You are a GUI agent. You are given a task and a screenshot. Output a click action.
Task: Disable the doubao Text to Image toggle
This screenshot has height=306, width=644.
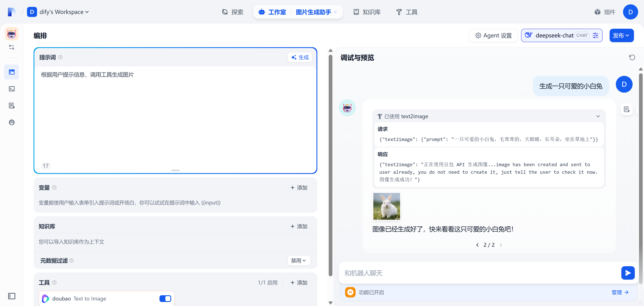click(165, 298)
